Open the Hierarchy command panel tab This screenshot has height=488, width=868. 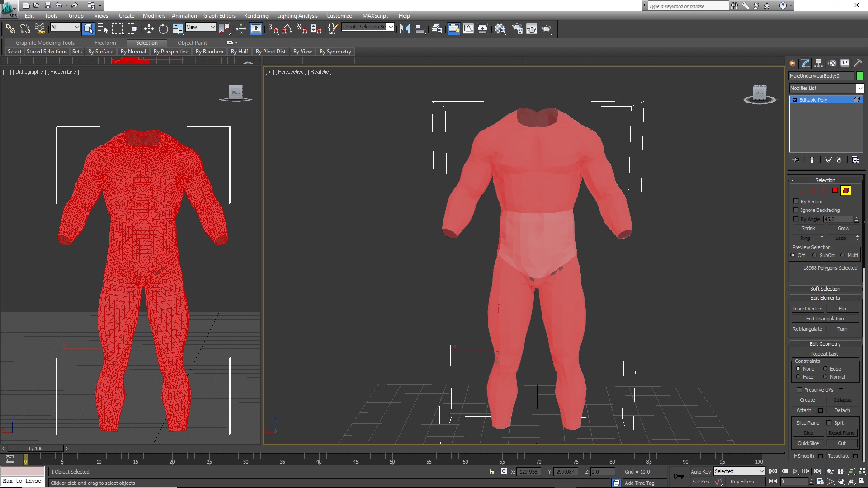(819, 63)
